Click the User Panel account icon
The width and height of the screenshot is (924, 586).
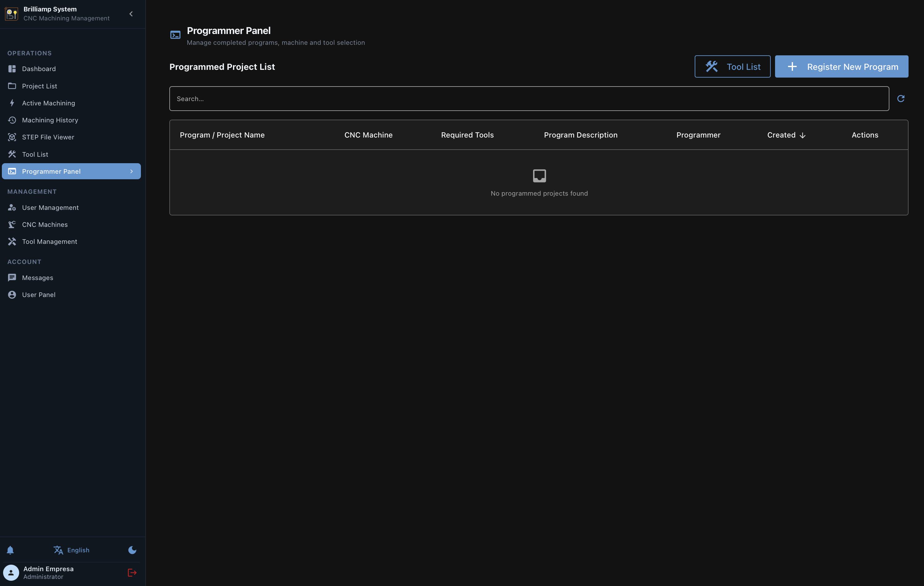click(12, 295)
